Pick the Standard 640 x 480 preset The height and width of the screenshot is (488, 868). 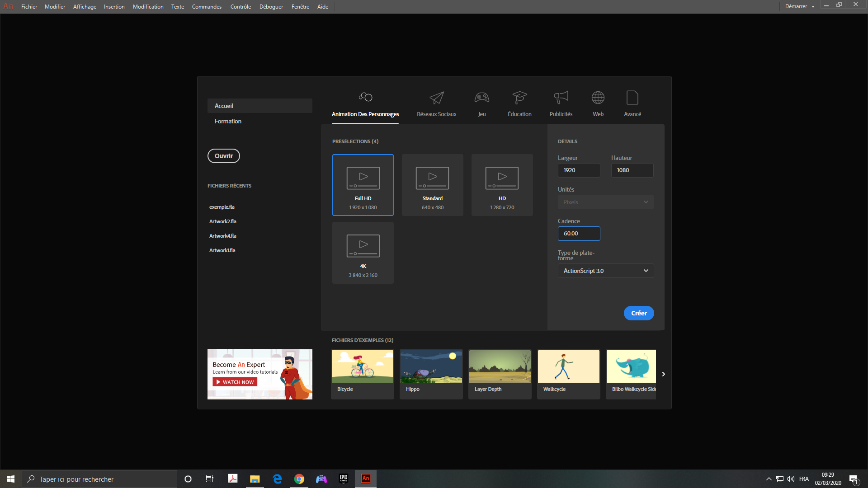tap(432, 185)
